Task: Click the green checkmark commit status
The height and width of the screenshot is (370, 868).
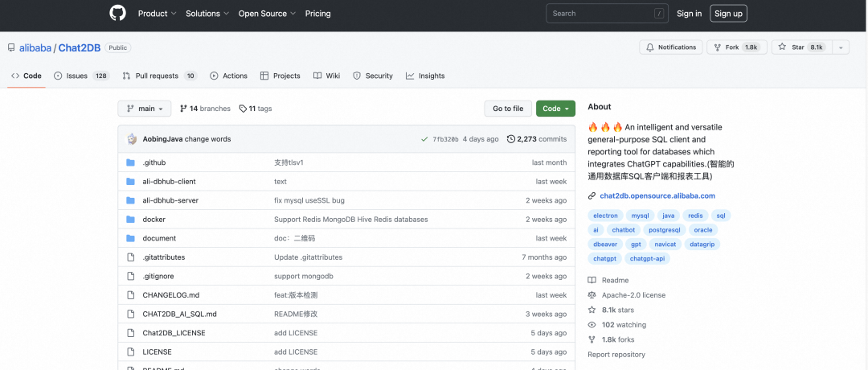Action: [x=424, y=139]
